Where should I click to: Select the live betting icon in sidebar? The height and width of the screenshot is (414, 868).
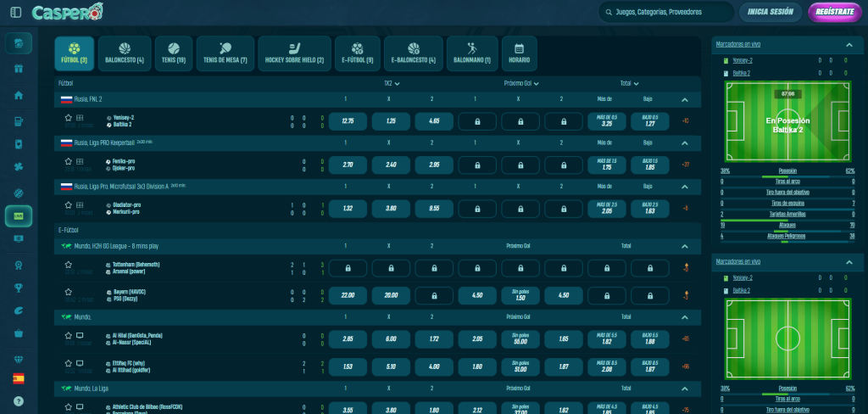[x=19, y=216]
